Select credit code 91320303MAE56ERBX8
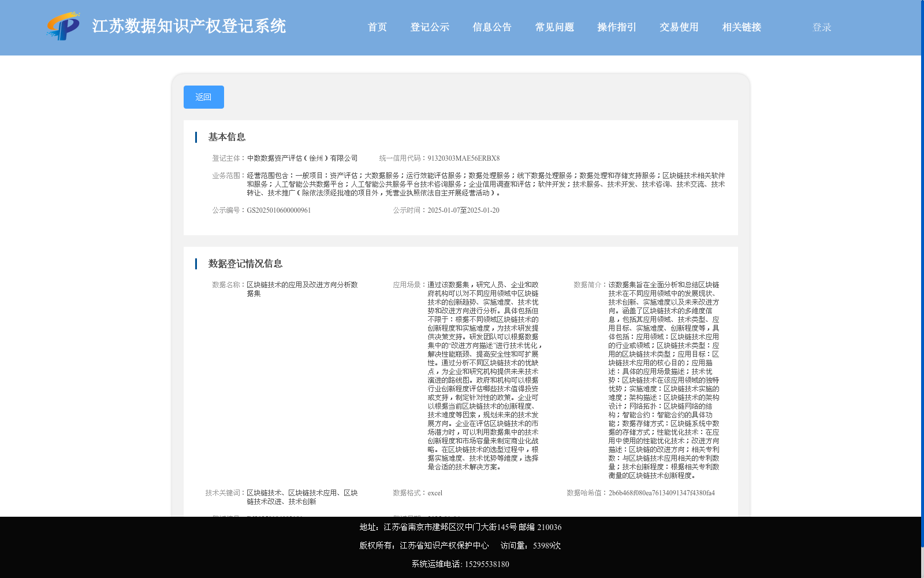 pyautogui.click(x=464, y=158)
